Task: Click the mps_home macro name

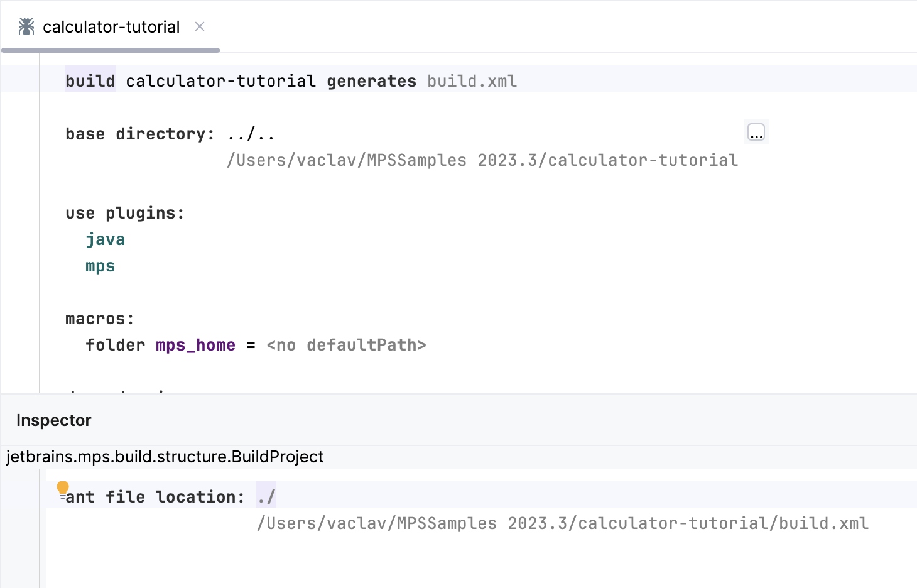Action: (x=195, y=344)
